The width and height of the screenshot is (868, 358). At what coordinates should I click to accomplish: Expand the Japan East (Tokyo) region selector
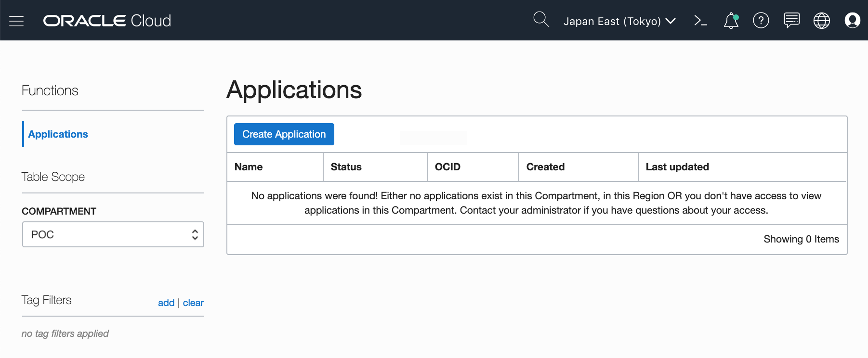(619, 21)
